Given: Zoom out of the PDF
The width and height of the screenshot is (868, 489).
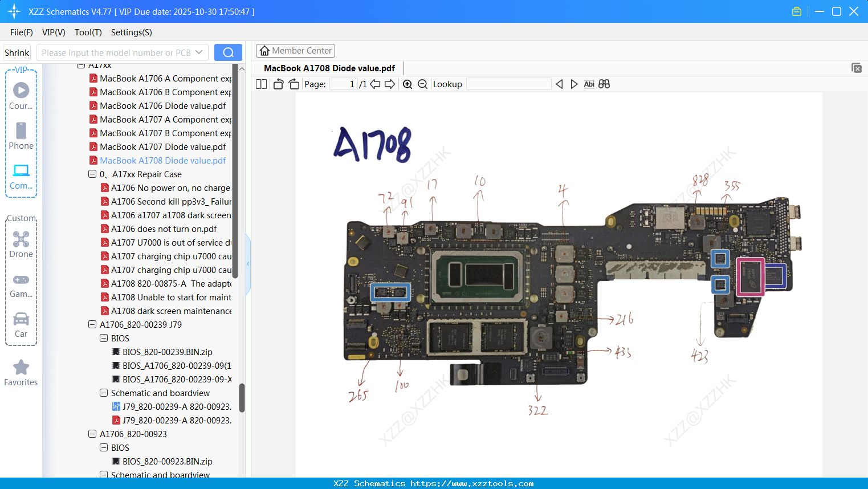Looking at the screenshot, I should [x=422, y=84].
